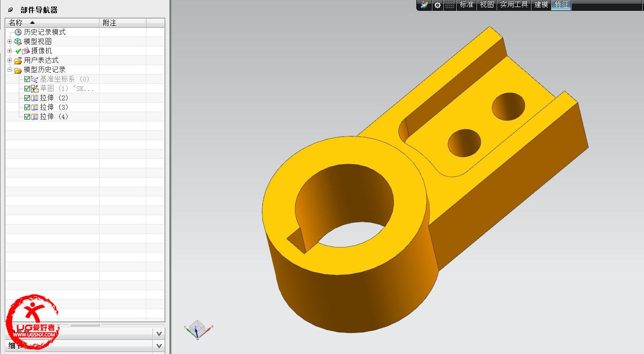Select the 拉伸 (2) label

click(54, 98)
